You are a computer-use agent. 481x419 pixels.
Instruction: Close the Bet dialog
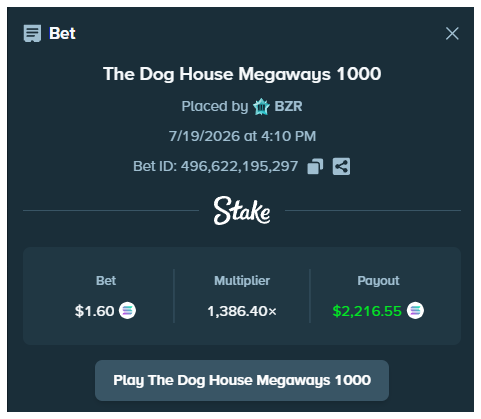tap(452, 33)
